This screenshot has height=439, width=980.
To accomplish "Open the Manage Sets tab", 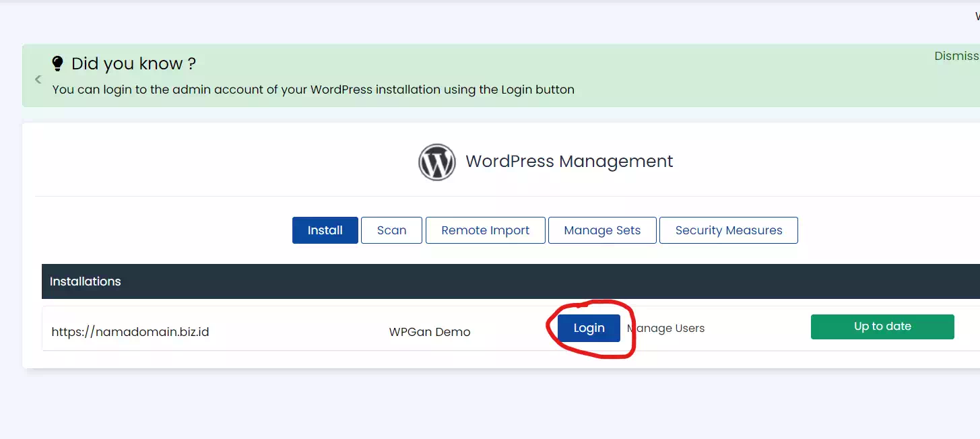I will (602, 230).
